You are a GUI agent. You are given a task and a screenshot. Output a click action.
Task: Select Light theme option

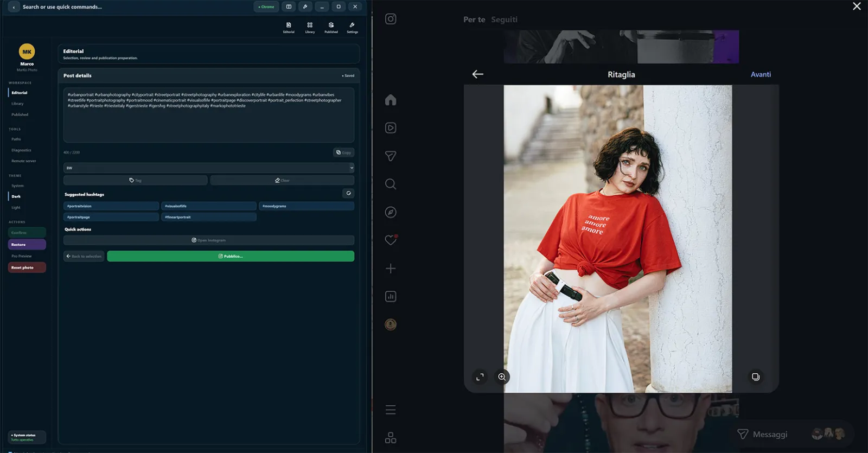16,207
